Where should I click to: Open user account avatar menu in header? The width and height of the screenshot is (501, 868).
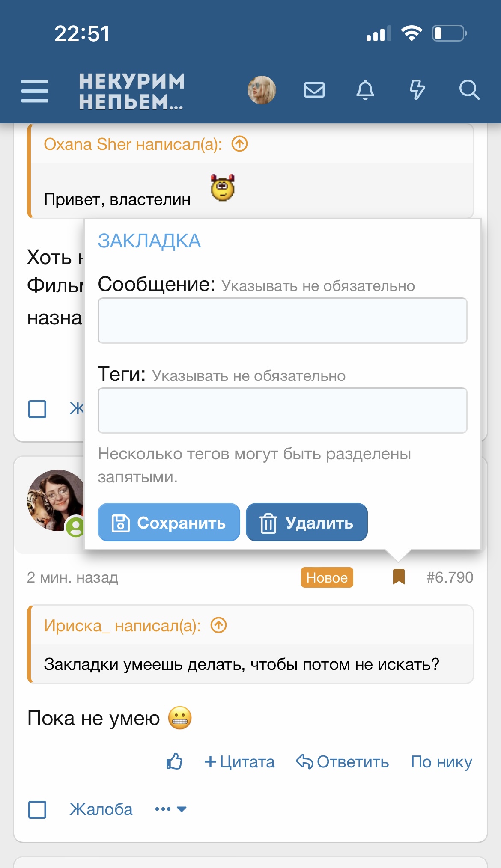[x=262, y=90]
